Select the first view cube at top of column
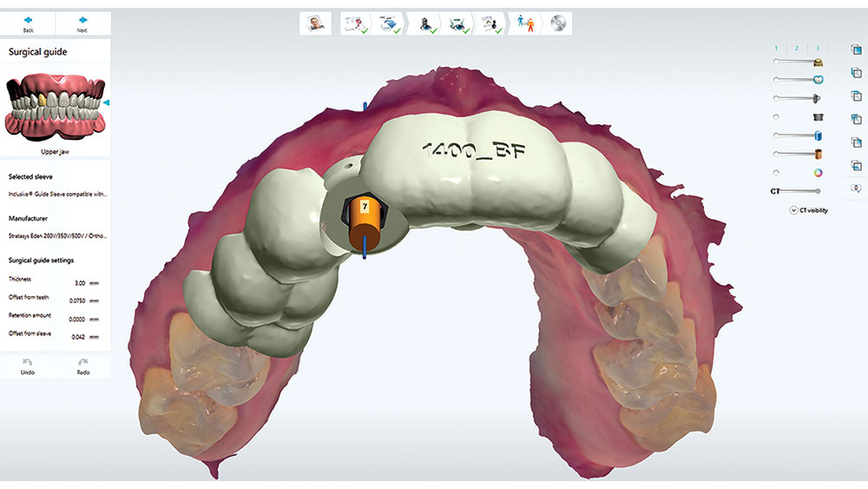Image resolution: width=868 pixels, height=489 pixels. tap(856, 50)
